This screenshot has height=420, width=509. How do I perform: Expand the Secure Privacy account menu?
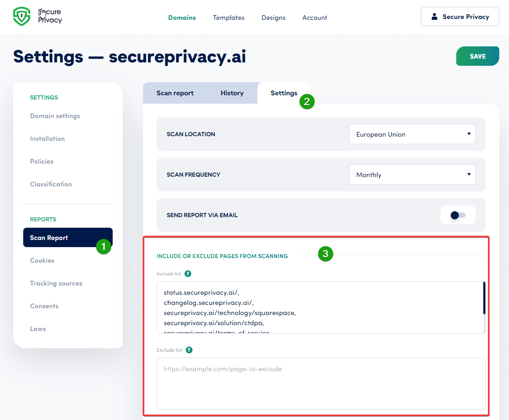coord(460,16)
